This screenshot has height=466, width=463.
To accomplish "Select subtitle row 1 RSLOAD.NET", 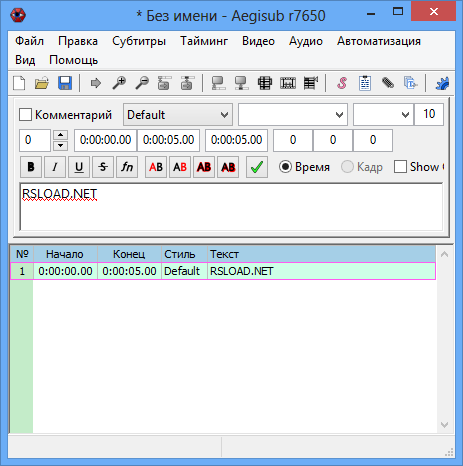I will (x=223, y=271).
